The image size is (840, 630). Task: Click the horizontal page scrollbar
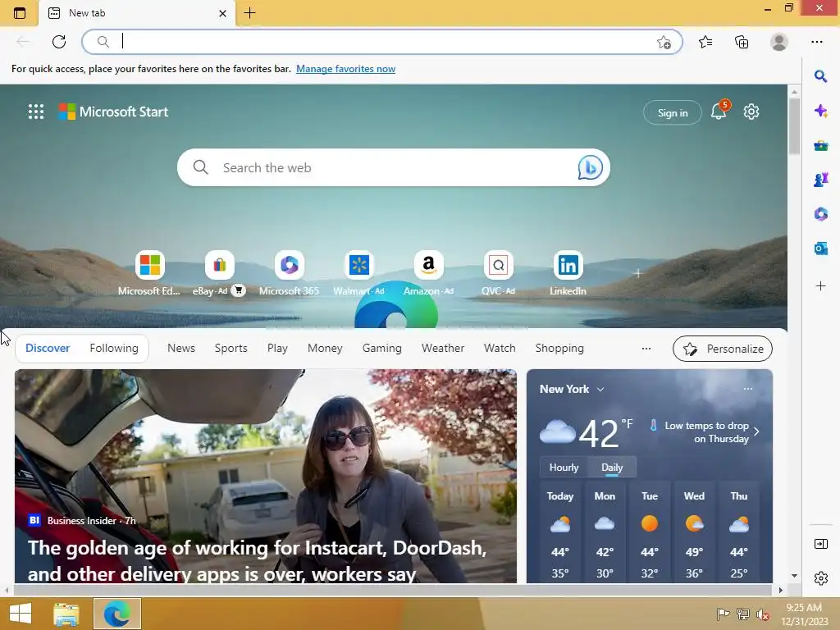(393, 590)
